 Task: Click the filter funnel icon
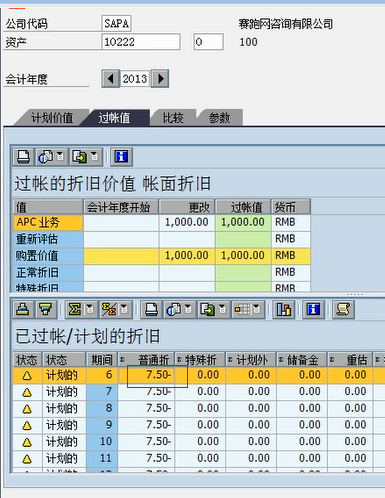click(46, 309)
